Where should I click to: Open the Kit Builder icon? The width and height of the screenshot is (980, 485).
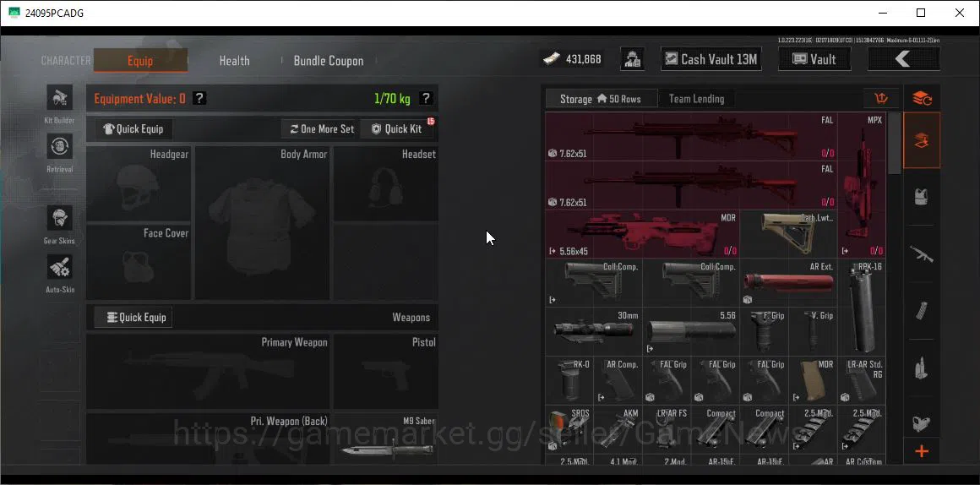point(60,98)
